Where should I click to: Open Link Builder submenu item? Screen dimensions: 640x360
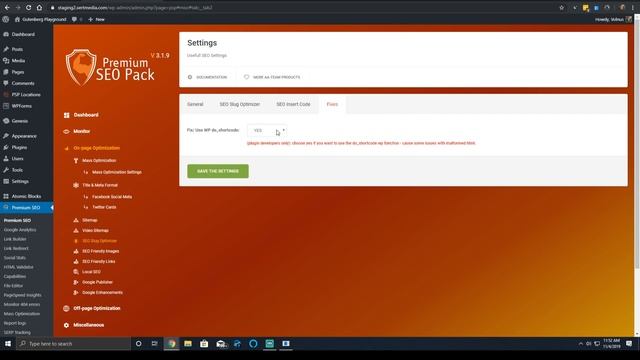coord(15,239)
